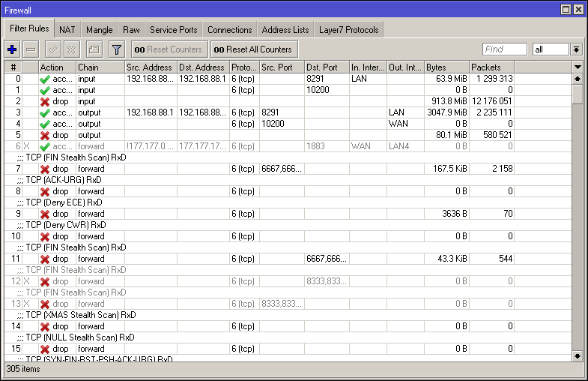Click the green accept icon on rule 0
This screenshot has width=588, height=381.
pyautogui.click(x=45, y=79)
